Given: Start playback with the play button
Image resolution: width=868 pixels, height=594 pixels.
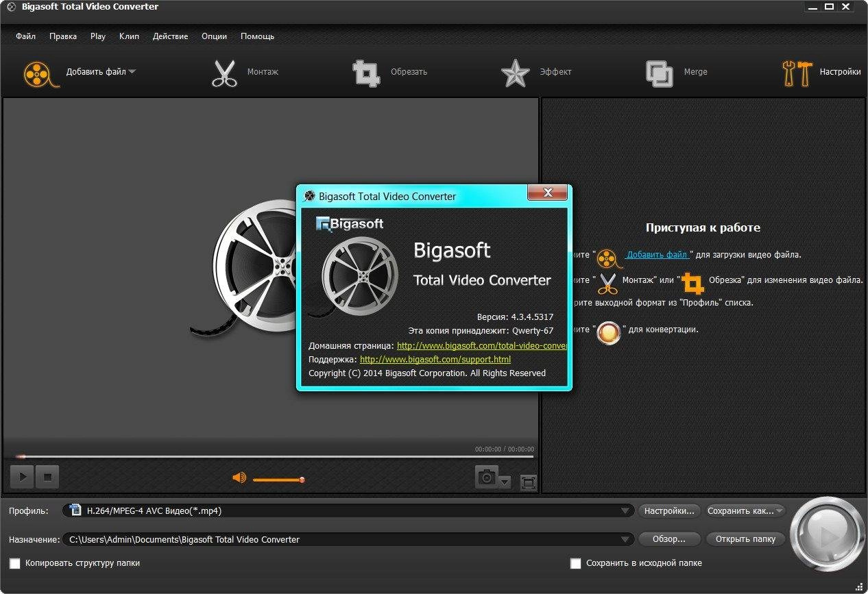Looking at the screenshot, I should [x=22, y=477].
